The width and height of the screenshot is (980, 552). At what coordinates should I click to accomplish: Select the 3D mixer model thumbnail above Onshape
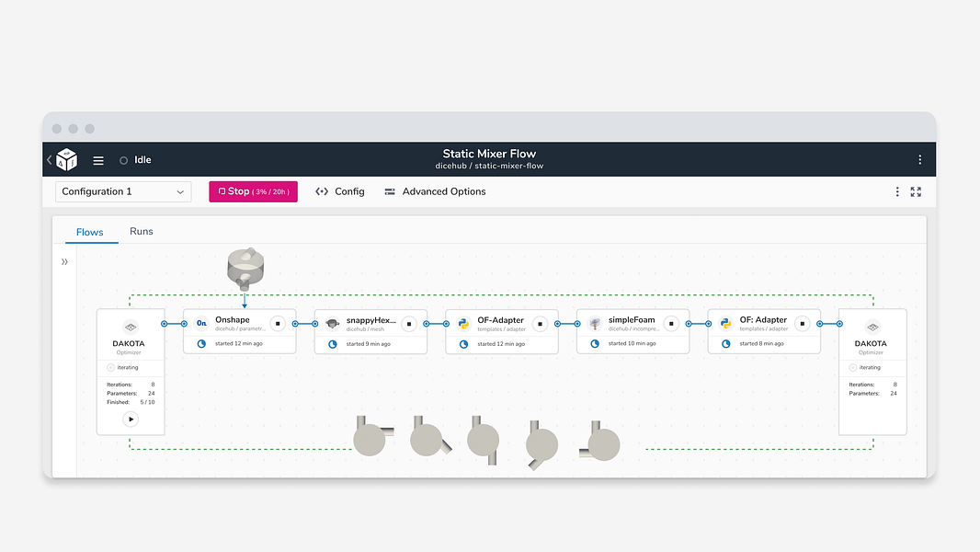(x=245, y=269)
